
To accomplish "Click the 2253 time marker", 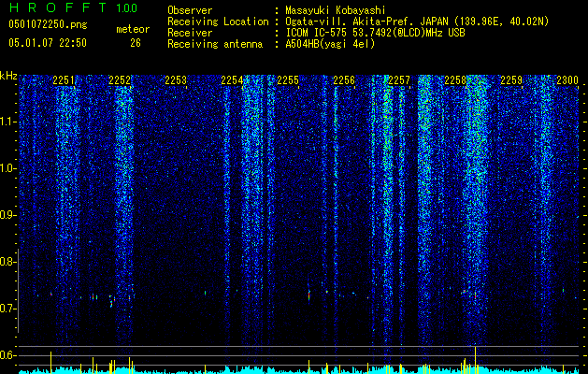I will [176, 79].
